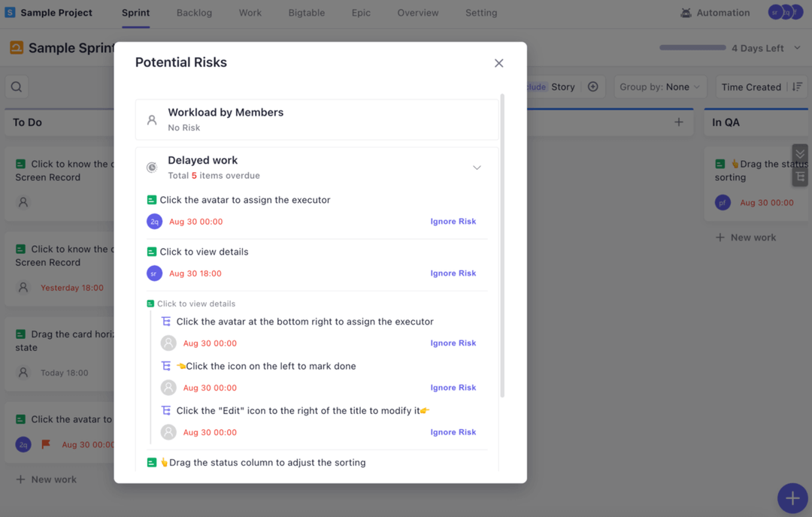Close the Potential Risks dialog
Viewport: 812px width, 517px height.
498,63
